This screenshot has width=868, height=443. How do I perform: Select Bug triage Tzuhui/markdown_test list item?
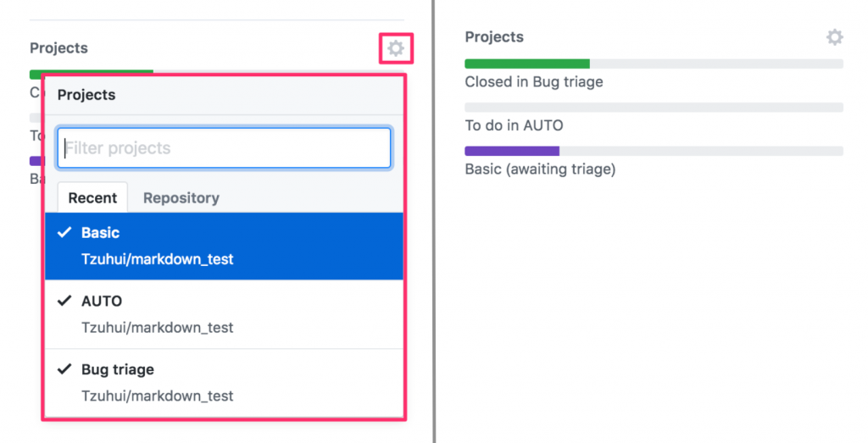click(224, 383)
